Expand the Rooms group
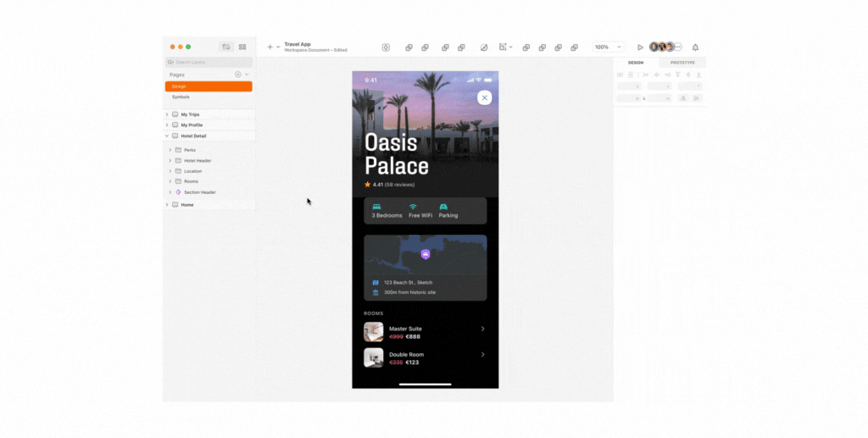Image resolution: width=868 pixels, height=438 pixels. click(170, 181)
